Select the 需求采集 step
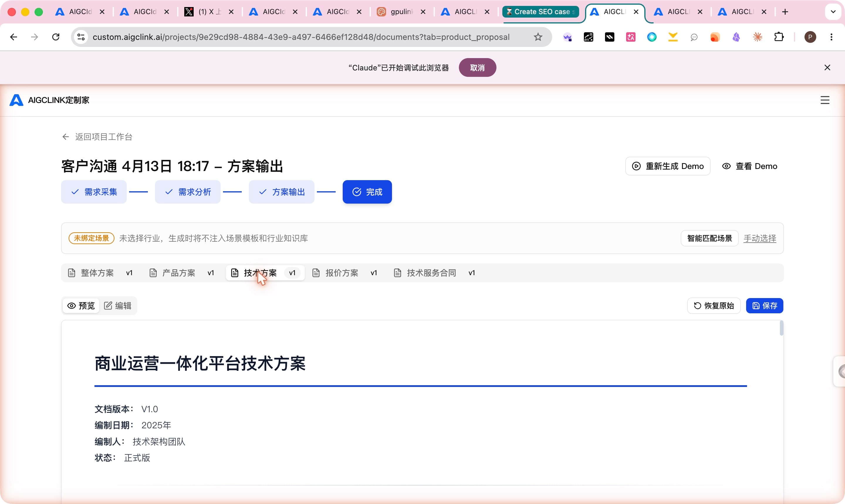Image resolution: width=845 pixels, height=504 pixels. (94, 192)
